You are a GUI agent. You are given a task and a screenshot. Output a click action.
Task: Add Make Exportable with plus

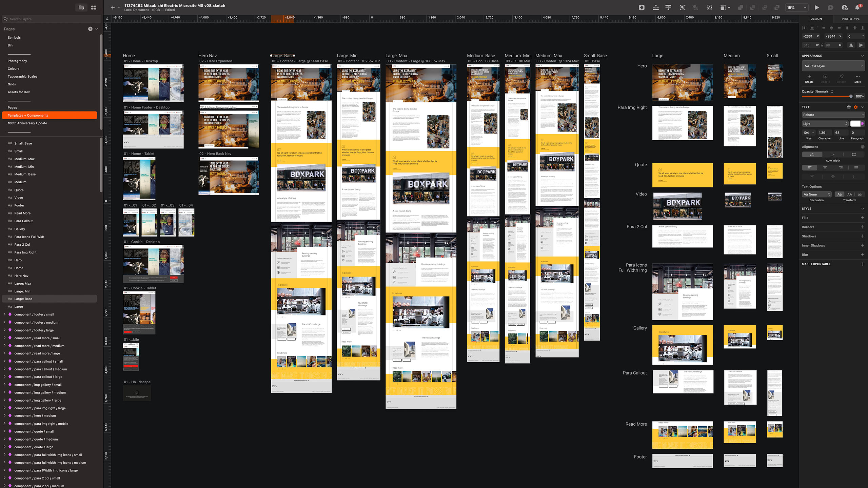tap(862, 264)
